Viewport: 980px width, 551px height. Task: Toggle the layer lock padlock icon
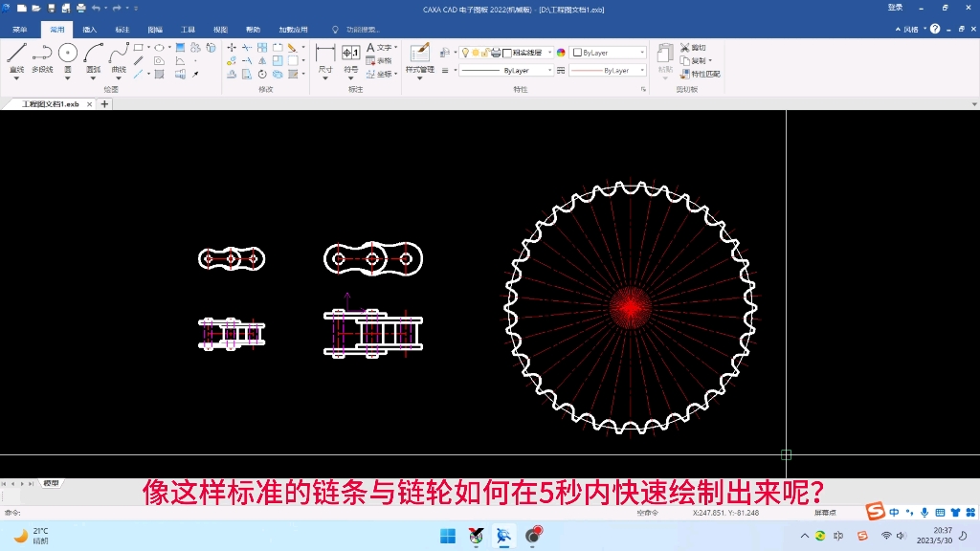pyautogui.click(x=485, y=53)
